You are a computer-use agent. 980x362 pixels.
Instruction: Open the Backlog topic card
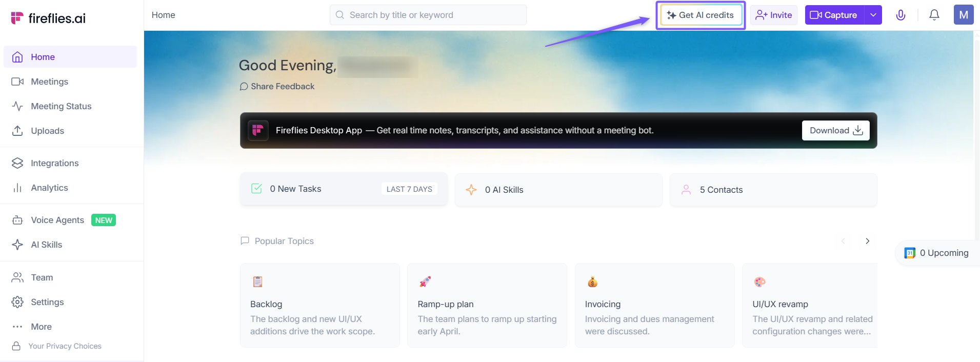click(x=319, y=305)
